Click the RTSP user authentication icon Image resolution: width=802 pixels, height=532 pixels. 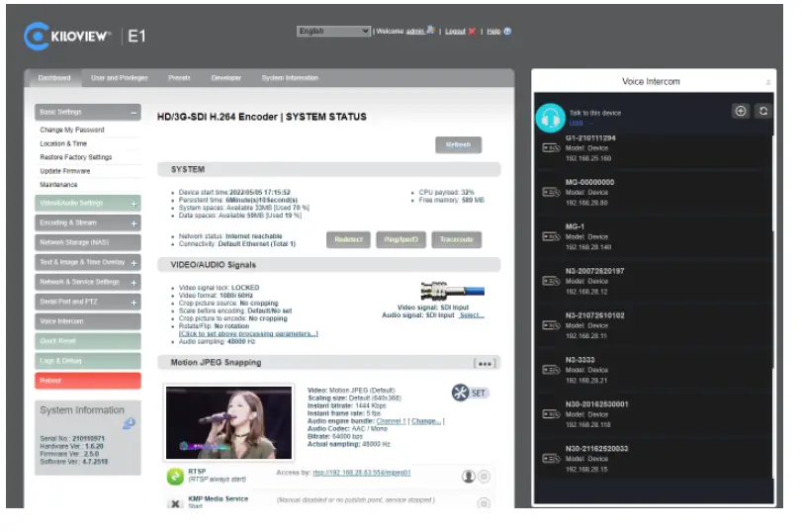pyautogui.click(x=468, y=477)
